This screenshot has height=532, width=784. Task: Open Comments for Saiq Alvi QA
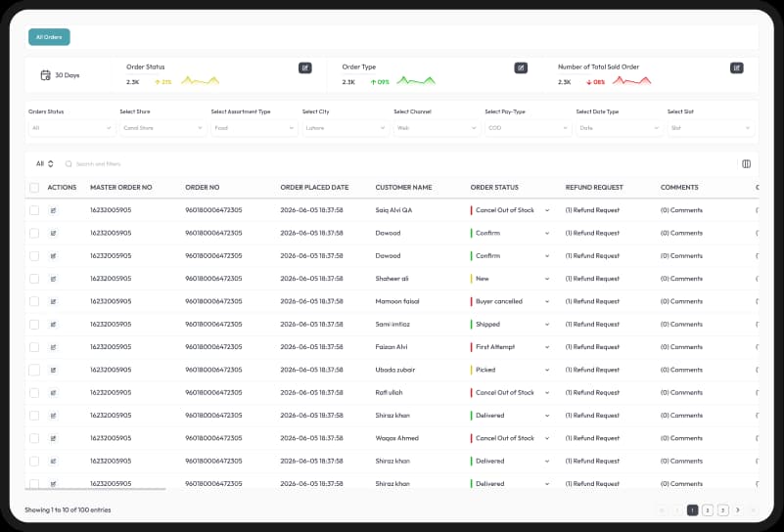681,210
